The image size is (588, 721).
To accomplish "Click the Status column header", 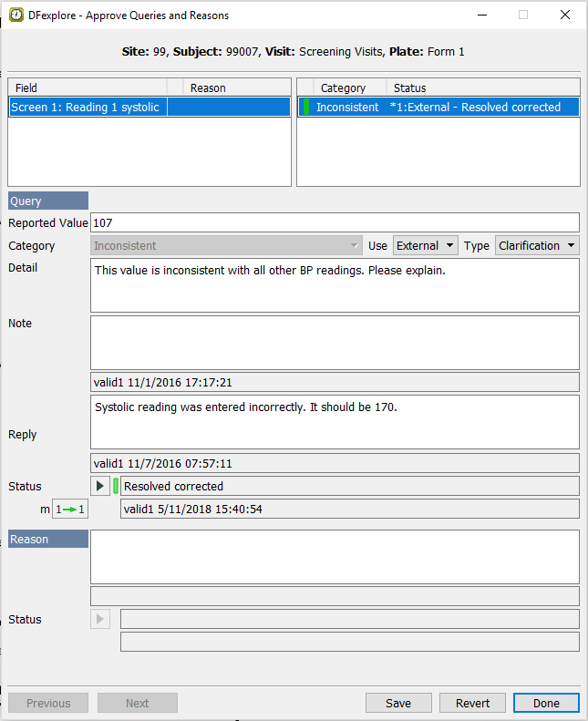I will [481, 88].
